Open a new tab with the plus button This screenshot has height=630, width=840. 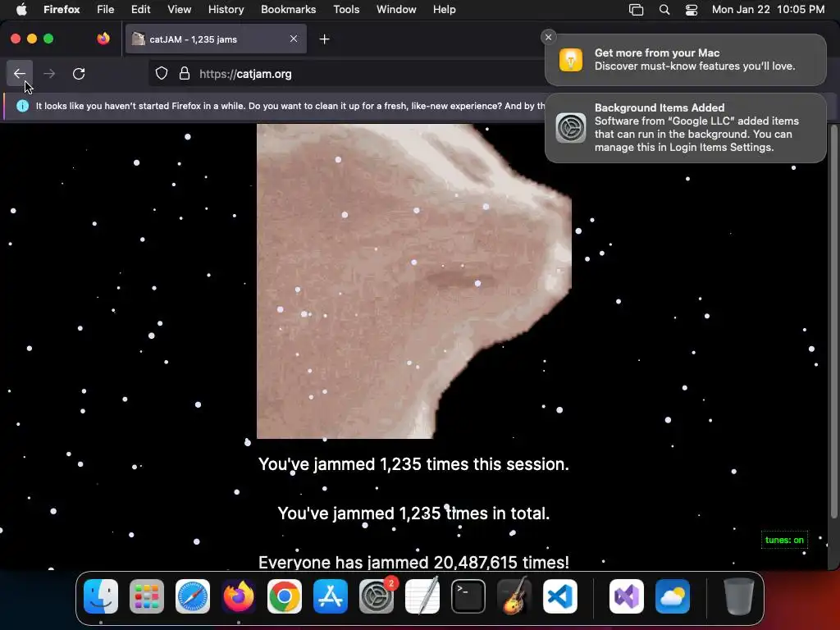coord(324,39)
